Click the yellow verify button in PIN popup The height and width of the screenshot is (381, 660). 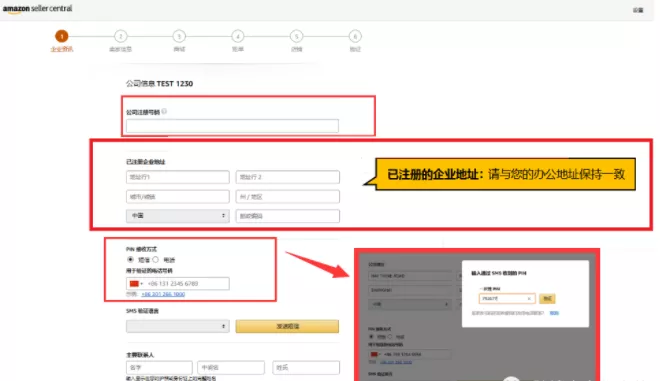coord(547,298)
